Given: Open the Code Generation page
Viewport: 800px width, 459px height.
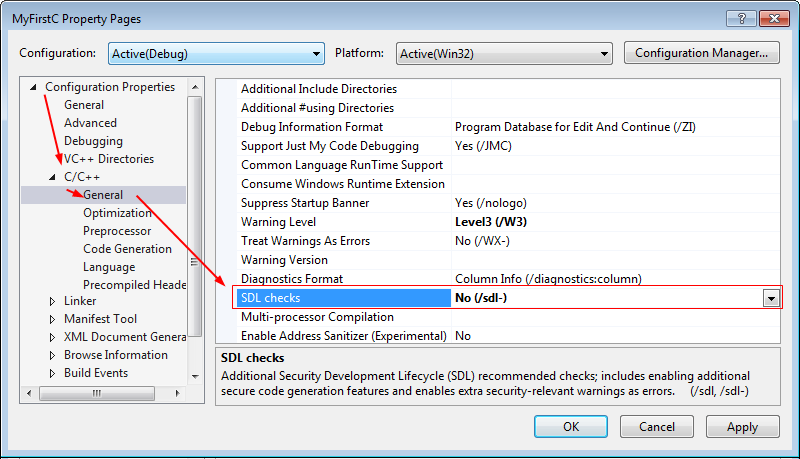Looking at the screenshot, I should [127, 249].
